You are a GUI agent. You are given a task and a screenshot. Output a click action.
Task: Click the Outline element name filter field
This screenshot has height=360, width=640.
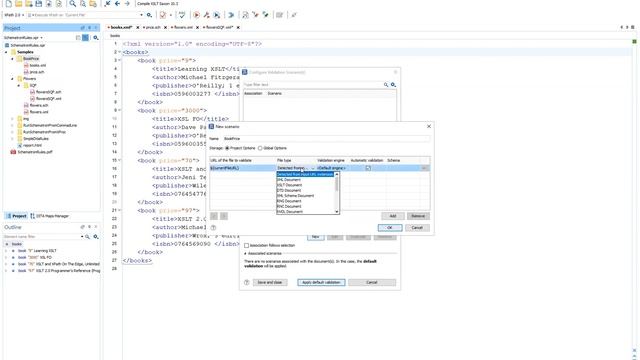(41, 237)
